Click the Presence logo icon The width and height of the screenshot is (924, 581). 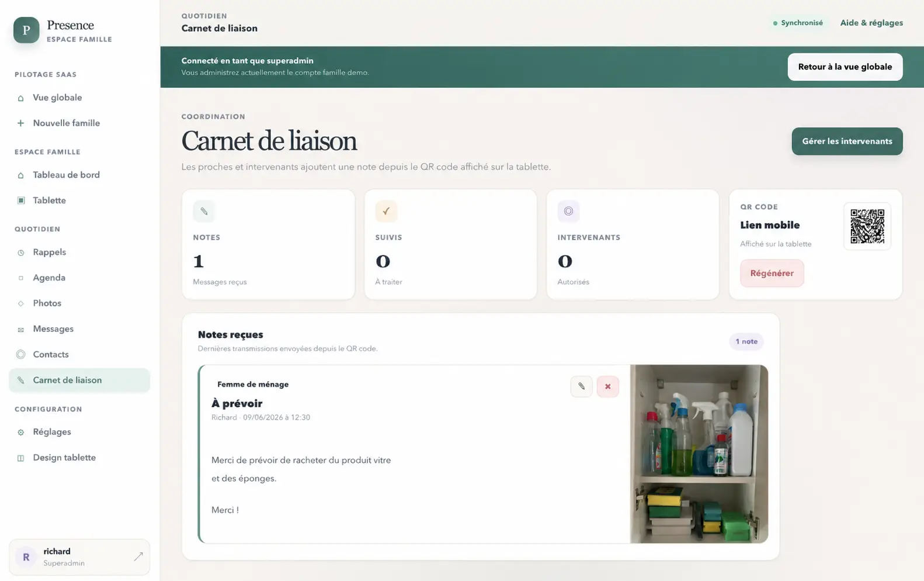click(26, 30)
